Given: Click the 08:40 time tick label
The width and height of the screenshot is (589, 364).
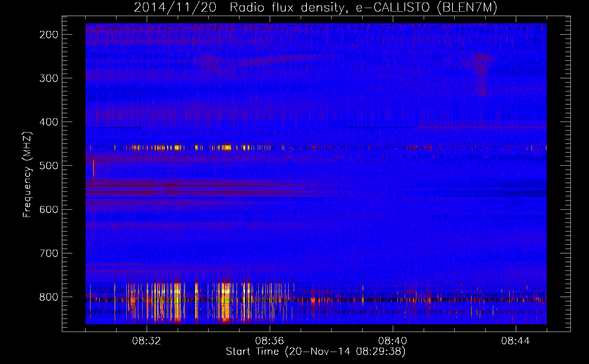Looking at the screenshot, I should pyautogui.click(x=392, y=341).
